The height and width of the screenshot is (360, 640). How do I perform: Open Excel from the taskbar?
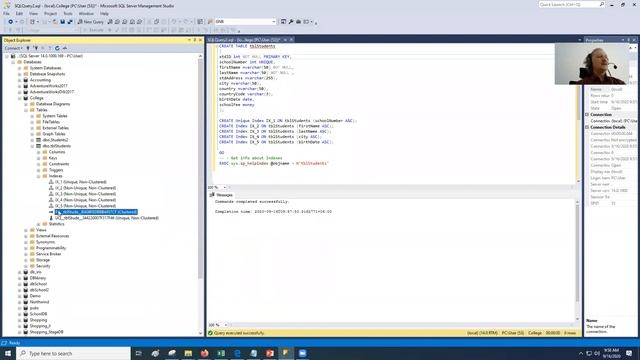221,353
